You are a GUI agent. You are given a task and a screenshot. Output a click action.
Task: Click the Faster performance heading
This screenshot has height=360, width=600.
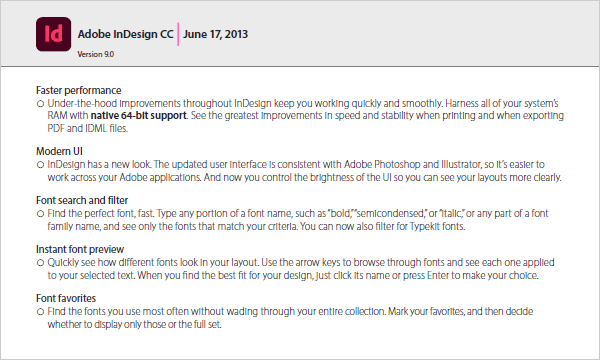point(78,90)
